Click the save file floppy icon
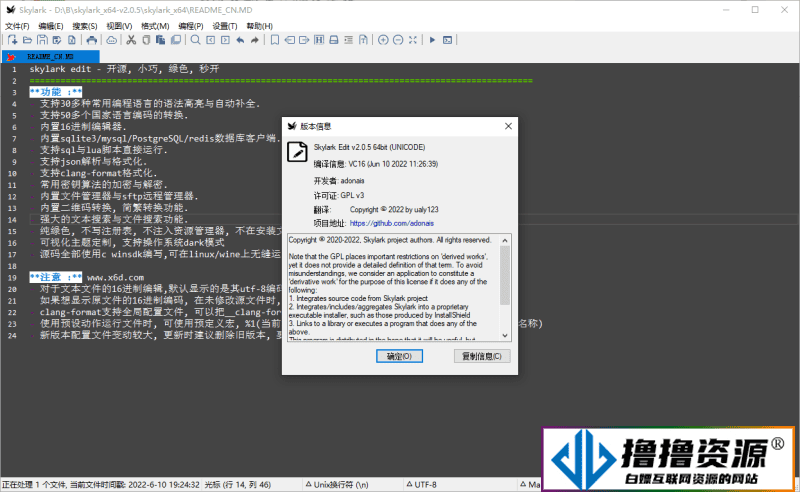The image size is (800, 492). click(42, 40)
